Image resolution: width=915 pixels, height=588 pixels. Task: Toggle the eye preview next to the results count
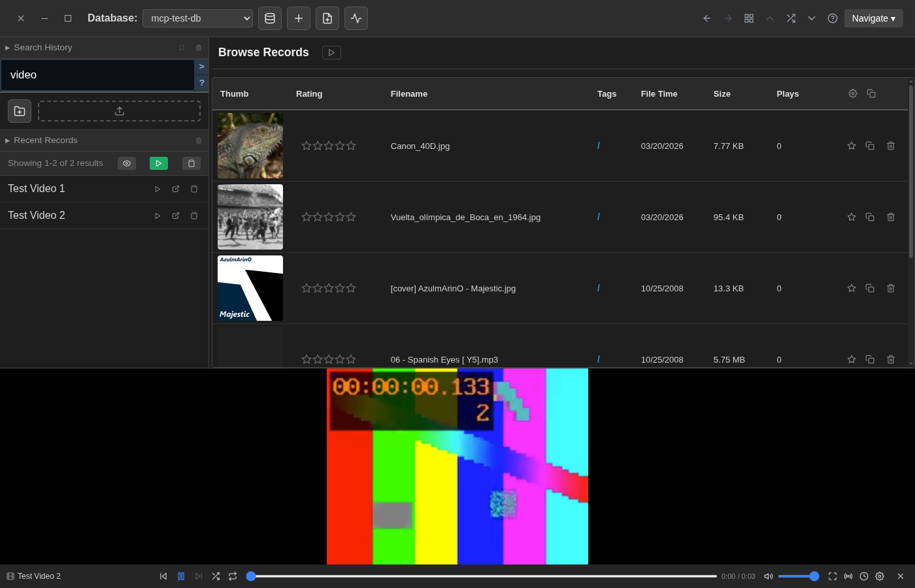tap(127, 163)
